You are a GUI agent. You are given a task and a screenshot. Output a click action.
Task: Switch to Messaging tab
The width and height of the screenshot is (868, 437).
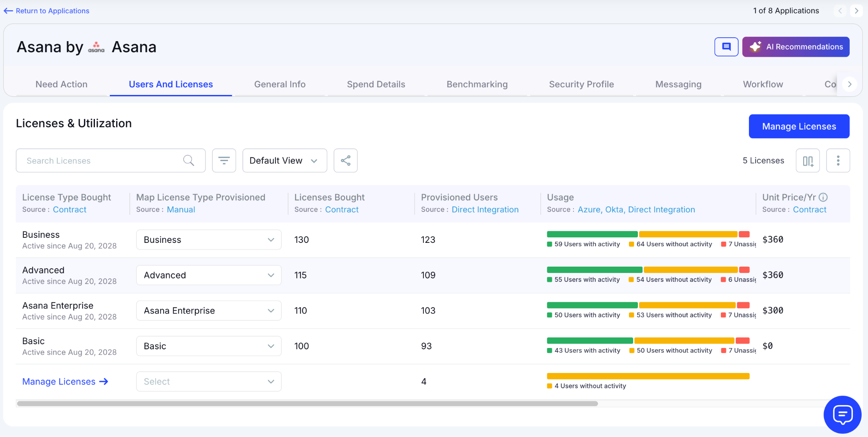(x=678, y=84)
